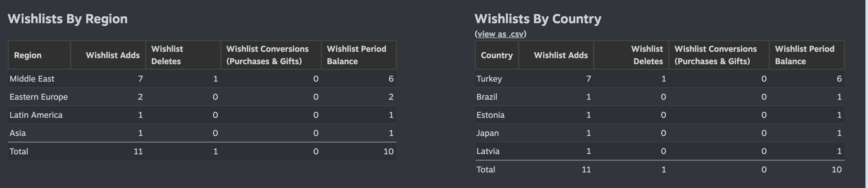Click Wishlist Period Balance header in Region table
868x188 pixels.
(x=359, y=55)
